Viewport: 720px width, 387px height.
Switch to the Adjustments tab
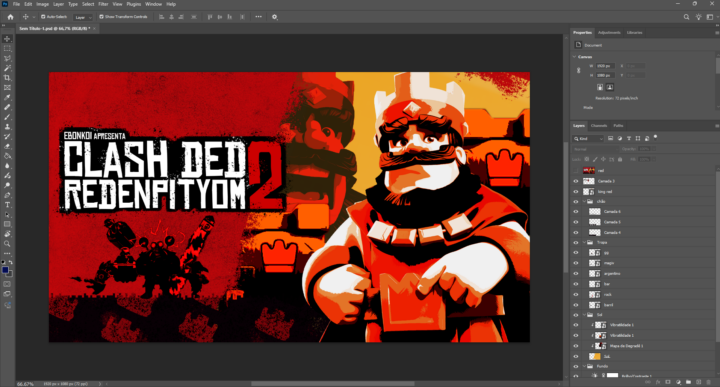[609, 33]
